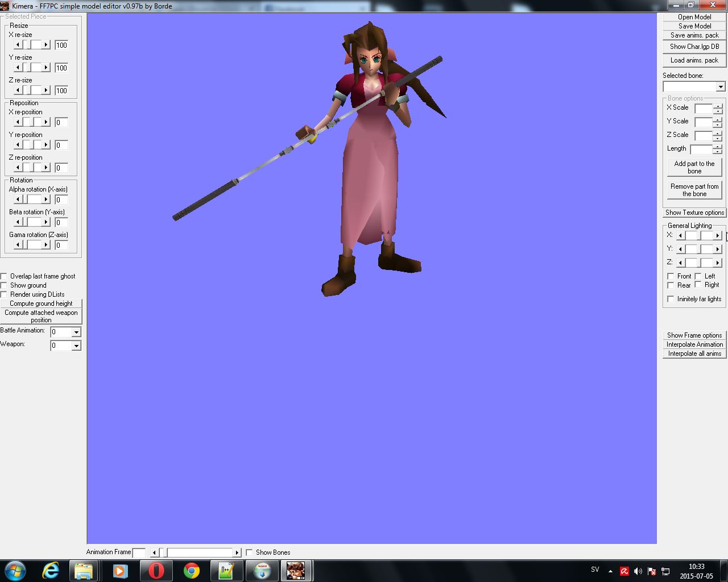The height and width of the screenshot is (582, 728).
Task: Click Load anims. pack button
Action: 694,60
